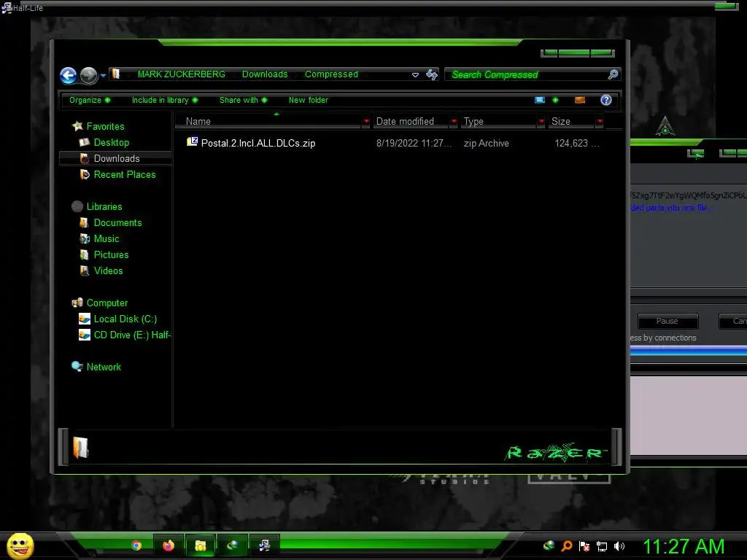Open the Include in library menu
The height and width of the screenshot is (560, 747).
click(x=165, y=100)
